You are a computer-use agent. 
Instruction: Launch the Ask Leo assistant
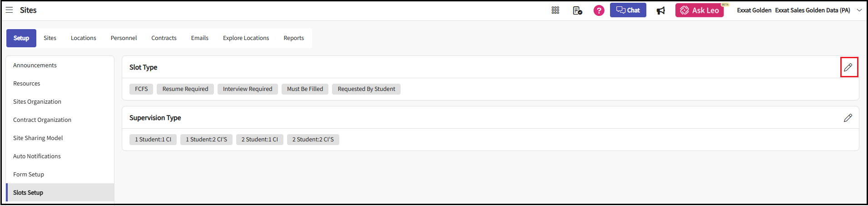pos(699,10)
